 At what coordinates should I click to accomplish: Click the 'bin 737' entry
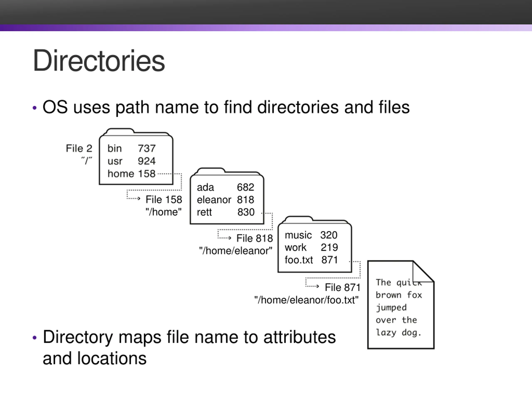131,148
